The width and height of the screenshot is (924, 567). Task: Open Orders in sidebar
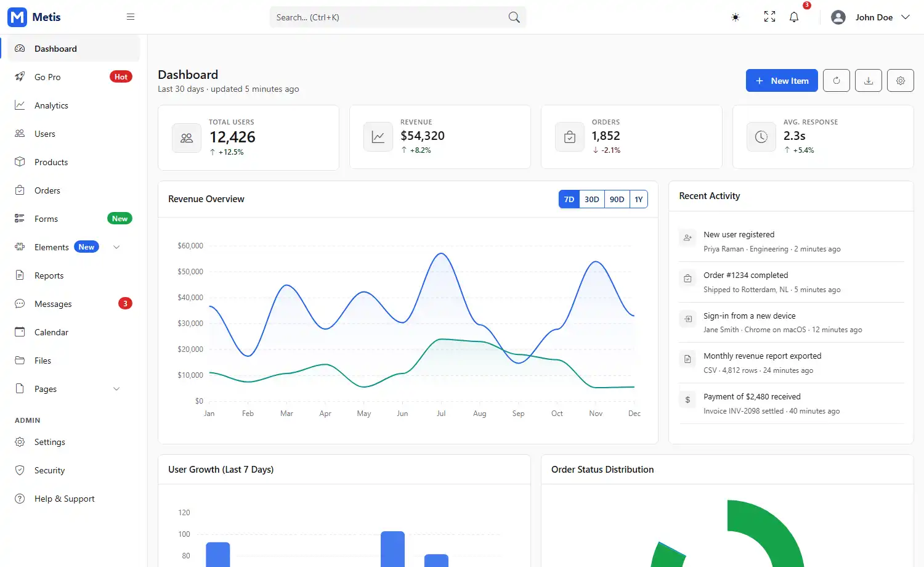click(x=73, y=190)
